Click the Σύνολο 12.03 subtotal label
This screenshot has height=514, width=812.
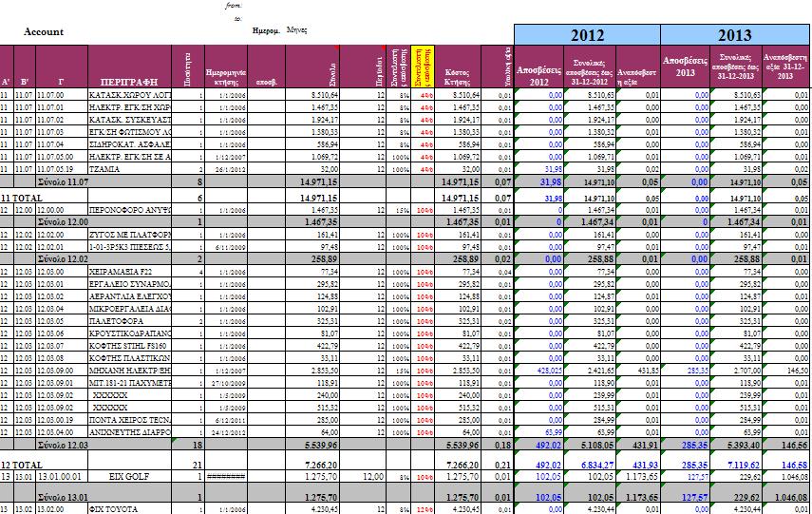(63, 445)
